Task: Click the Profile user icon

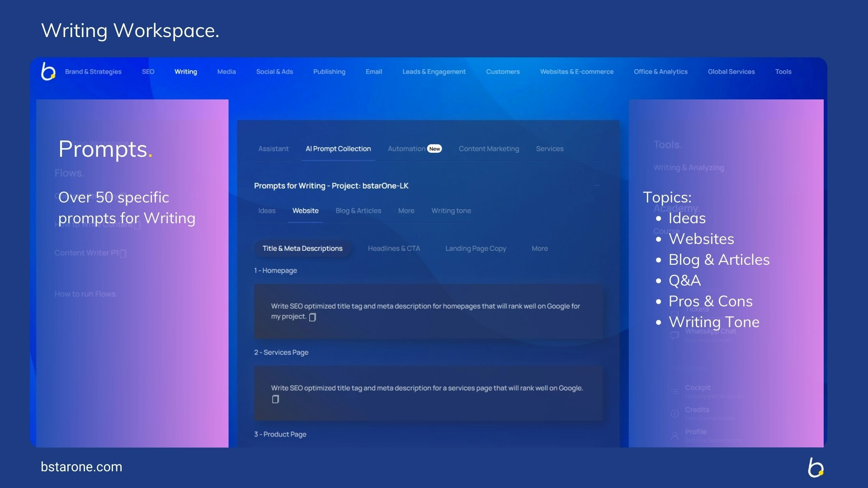Action: point(675,436)
